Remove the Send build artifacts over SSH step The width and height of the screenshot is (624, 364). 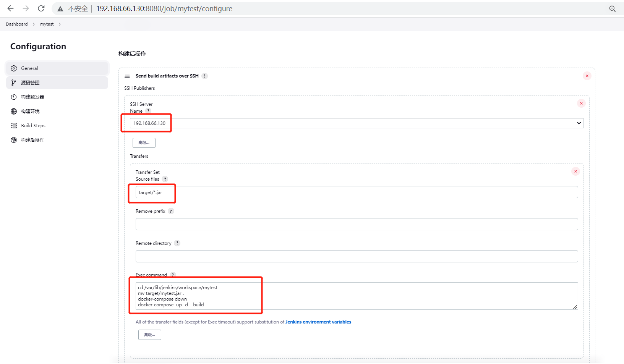pos(587,76)
